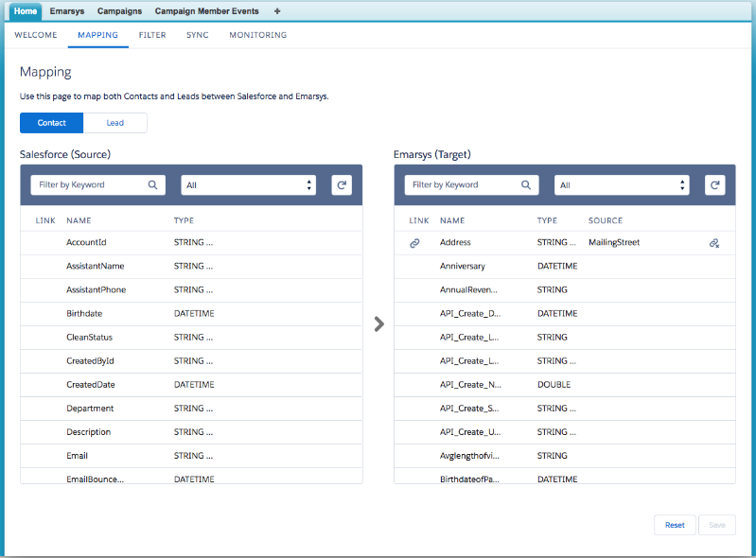756x558 pixels.
Task: Open the Campaign Member Events tab
Action: coord(207,11)
